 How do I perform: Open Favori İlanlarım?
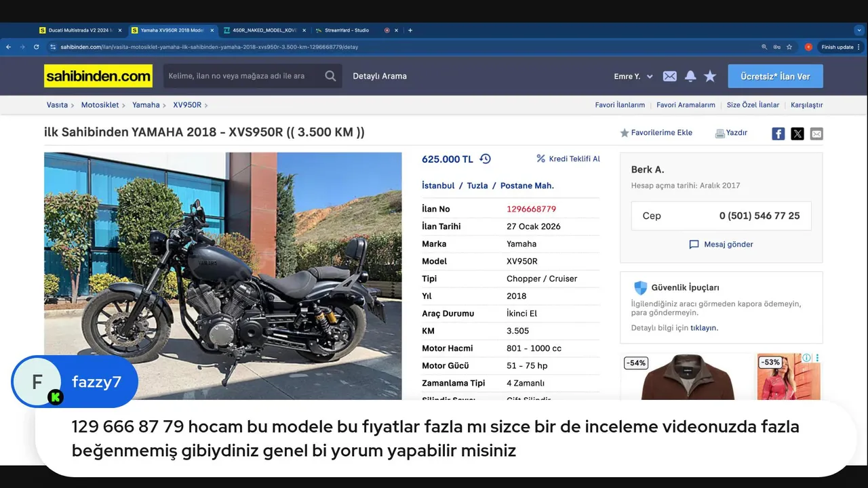(620, 105)
